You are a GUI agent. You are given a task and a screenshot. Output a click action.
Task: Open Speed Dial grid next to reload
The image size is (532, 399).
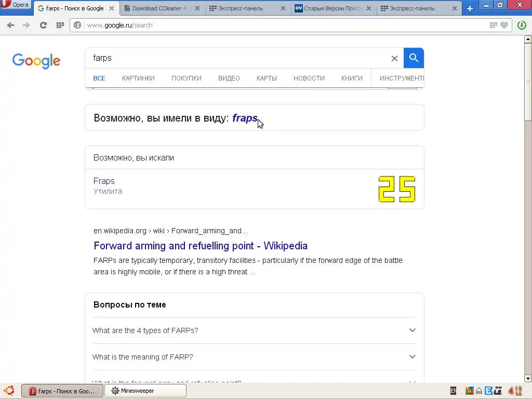coord(60,25)
